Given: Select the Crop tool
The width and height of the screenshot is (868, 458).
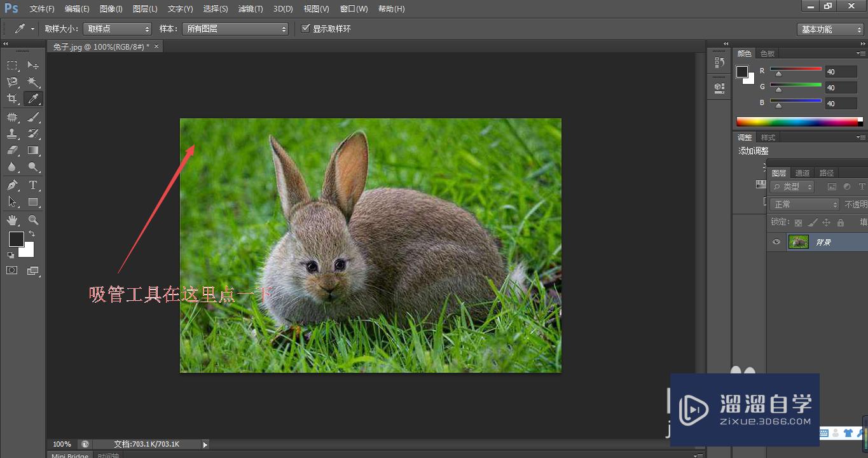Looking at the screenshot, I should (12, 99).
